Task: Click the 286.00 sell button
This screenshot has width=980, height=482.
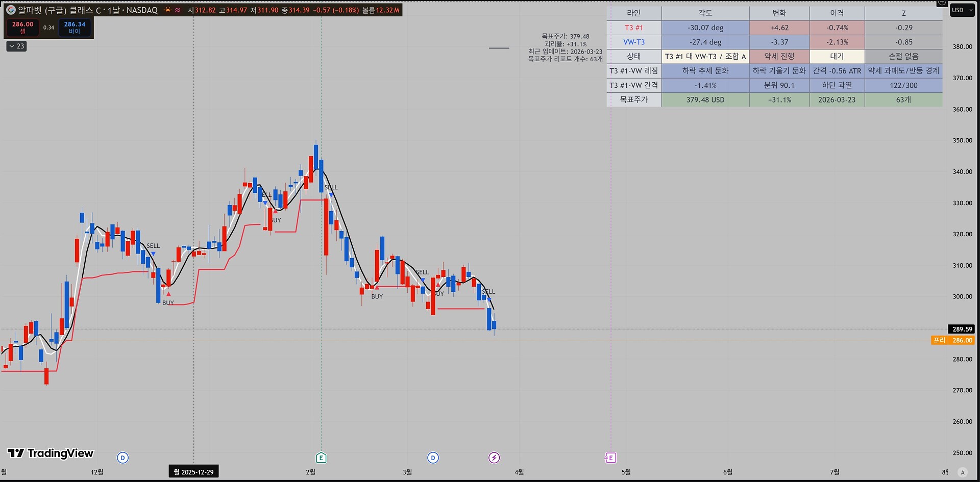Action: [x=22, y=28]
